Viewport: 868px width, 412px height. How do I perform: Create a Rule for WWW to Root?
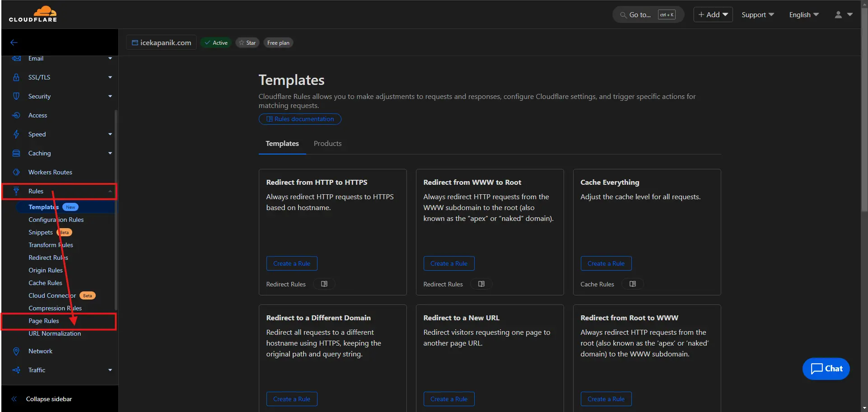click(449, 263)
